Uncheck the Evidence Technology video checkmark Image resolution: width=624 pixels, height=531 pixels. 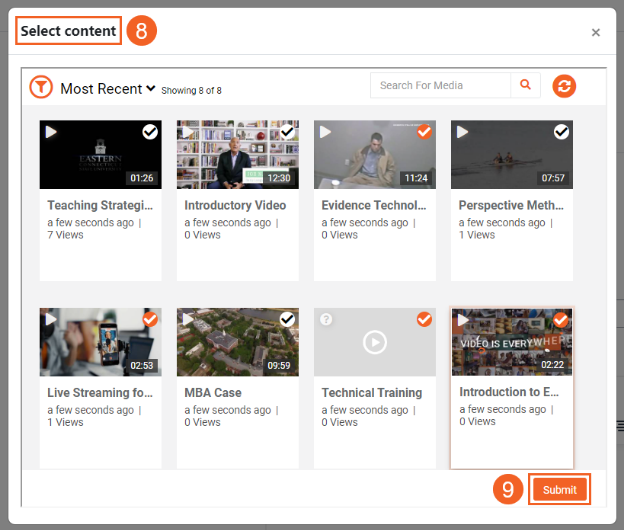424,132
